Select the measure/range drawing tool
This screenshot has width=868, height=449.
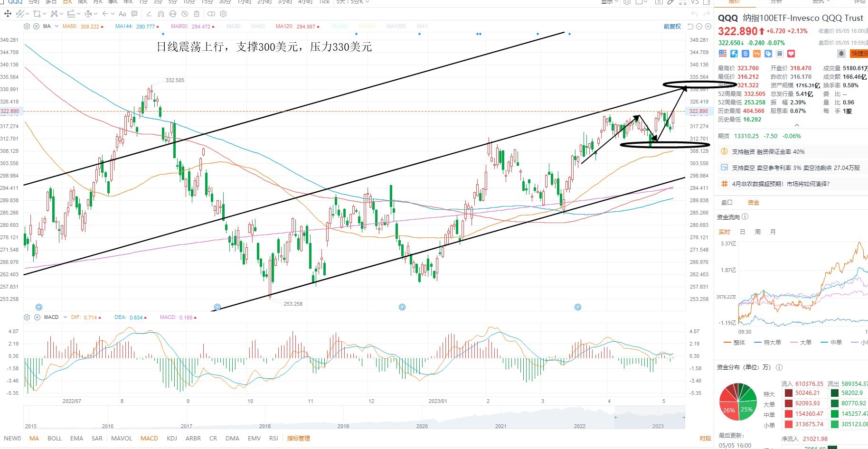coord(88,14)
